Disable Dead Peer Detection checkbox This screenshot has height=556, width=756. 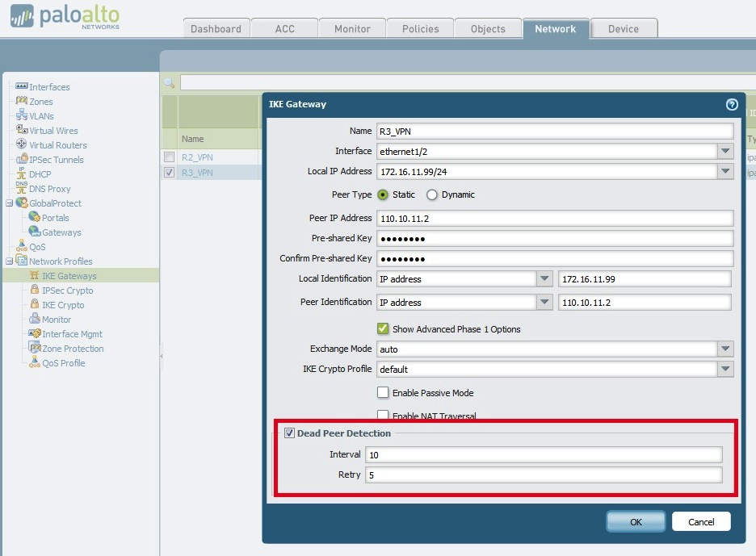point(289,433)
